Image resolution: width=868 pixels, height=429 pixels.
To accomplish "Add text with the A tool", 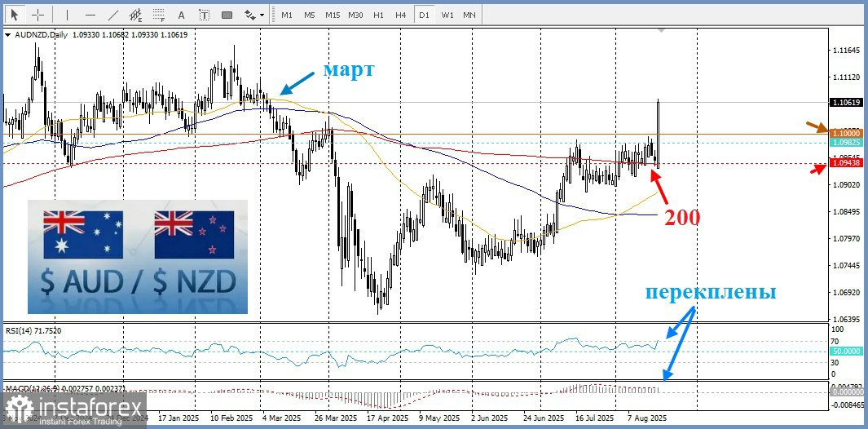I will point(181,15).
